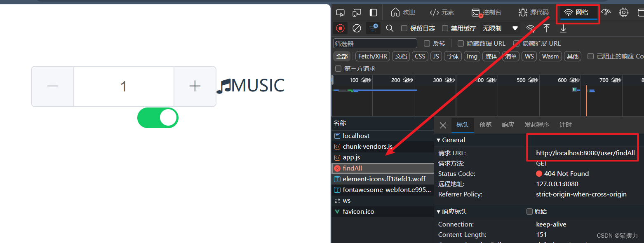Click the minus button of number stepper
644x243 pixels.
pyautogui.click(x=53, y=86)
